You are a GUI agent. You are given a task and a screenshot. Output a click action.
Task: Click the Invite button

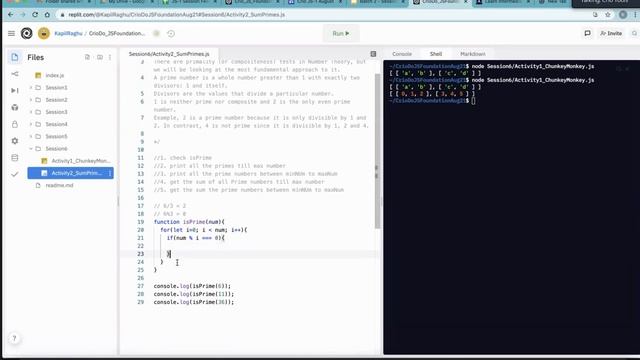611,33
